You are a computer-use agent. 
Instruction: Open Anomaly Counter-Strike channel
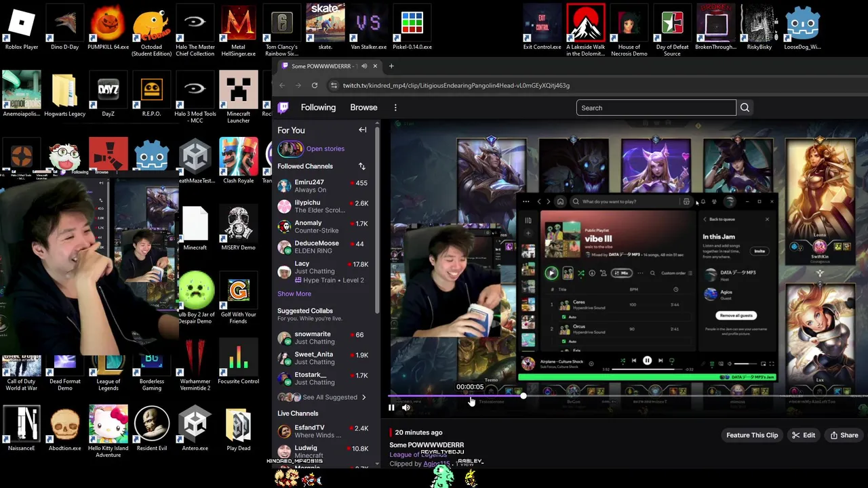(323, 226)
